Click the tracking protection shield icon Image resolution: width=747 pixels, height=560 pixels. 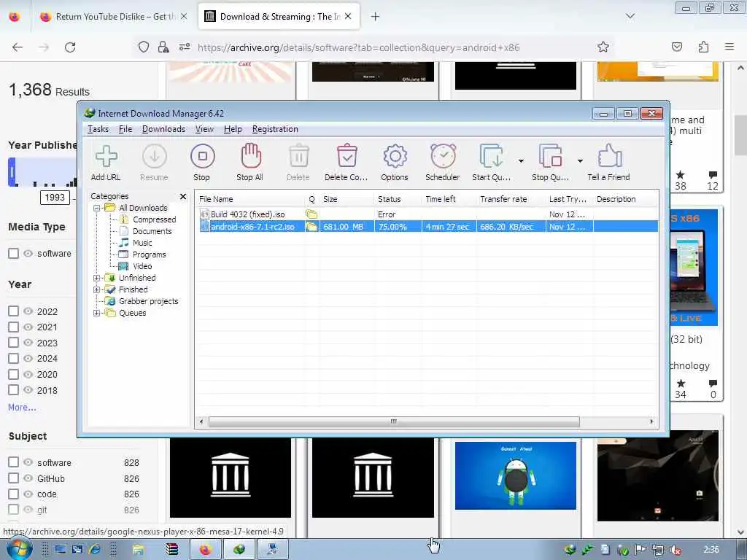point(144,47)
